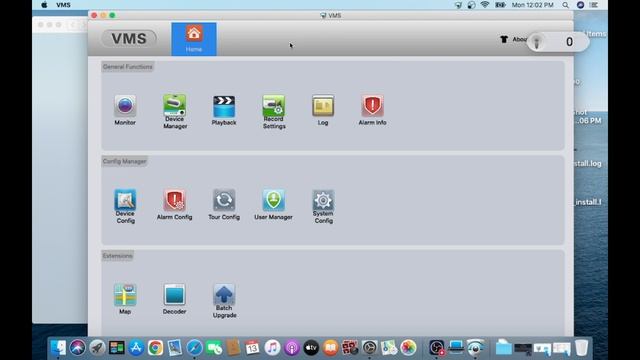Click the menu bar clock
Viewport: 640px width, 360px height.
tap(533, 5)
